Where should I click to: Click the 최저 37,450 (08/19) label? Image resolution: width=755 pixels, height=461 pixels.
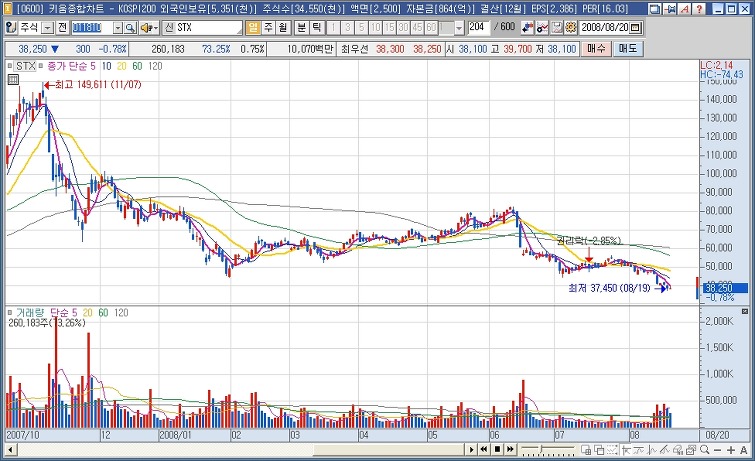[609, 288]
